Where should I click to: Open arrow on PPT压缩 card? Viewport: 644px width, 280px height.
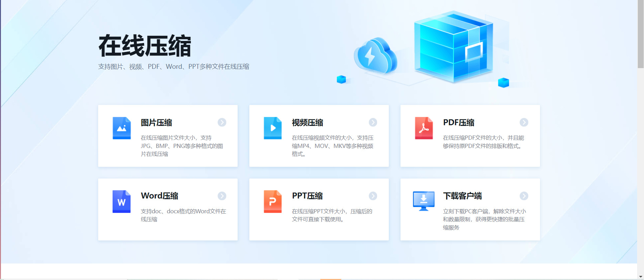pyautogui.click(x=373, y=196)
